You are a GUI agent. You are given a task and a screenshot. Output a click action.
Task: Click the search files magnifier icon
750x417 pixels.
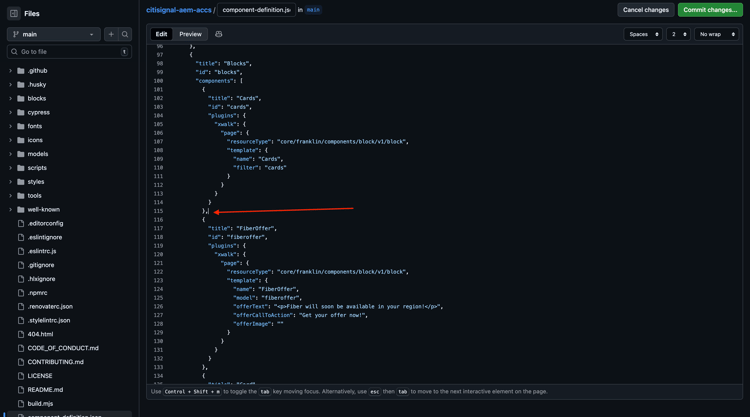pos(125,34)
